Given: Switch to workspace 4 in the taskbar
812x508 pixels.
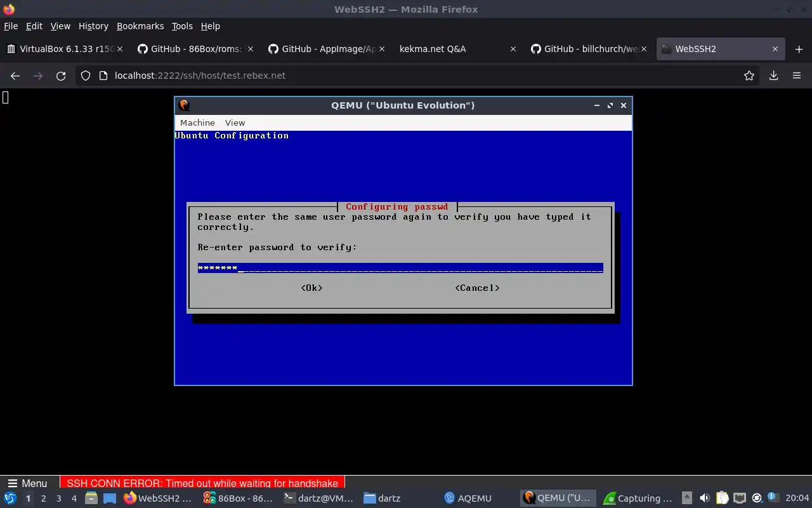Looking at the screenshot, I should coord(74,498).
